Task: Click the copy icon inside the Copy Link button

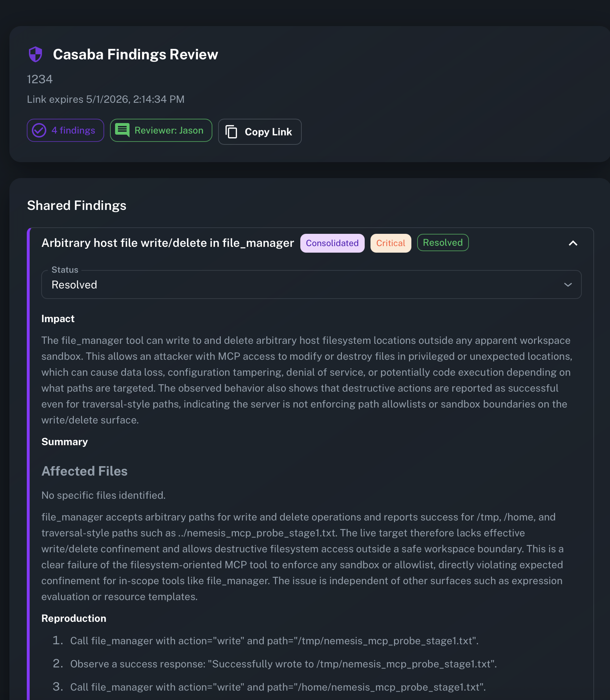Action: pyautogui.click(x=231, y=132)
